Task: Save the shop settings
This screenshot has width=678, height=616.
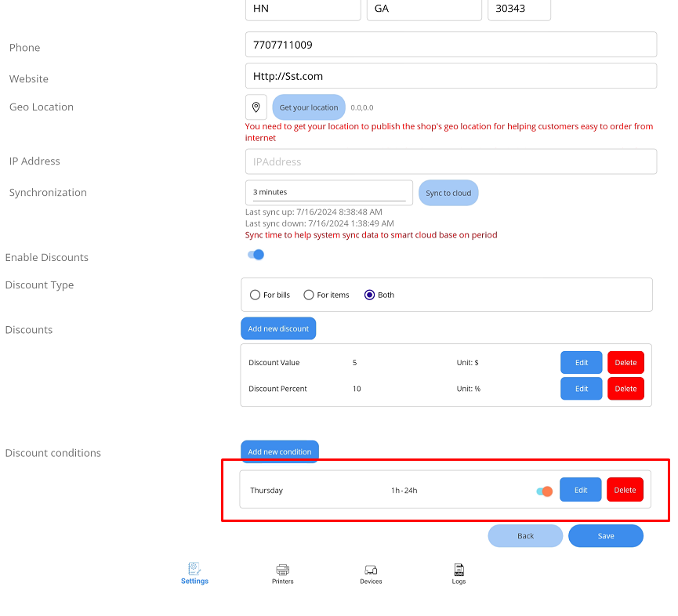Action: (x=605, y=536)
